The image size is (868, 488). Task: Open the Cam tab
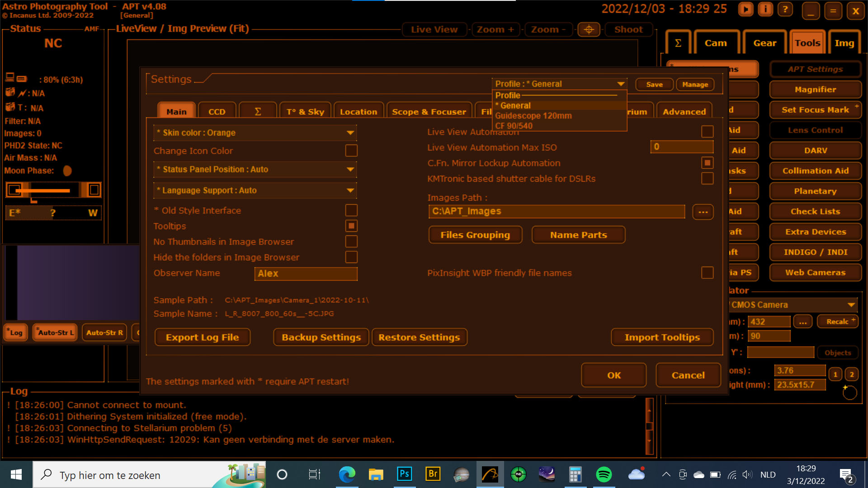716,43
